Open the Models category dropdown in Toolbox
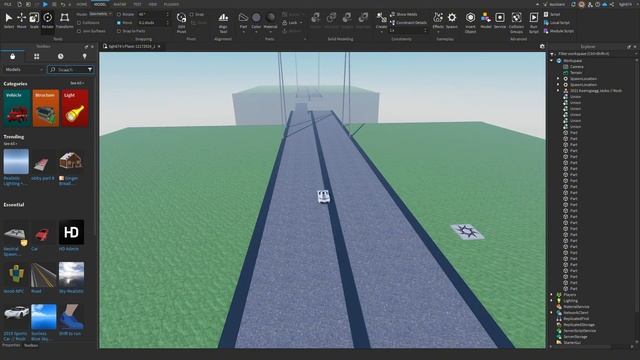The height and width of the screenshot is (360, 640). click(23, 70)
